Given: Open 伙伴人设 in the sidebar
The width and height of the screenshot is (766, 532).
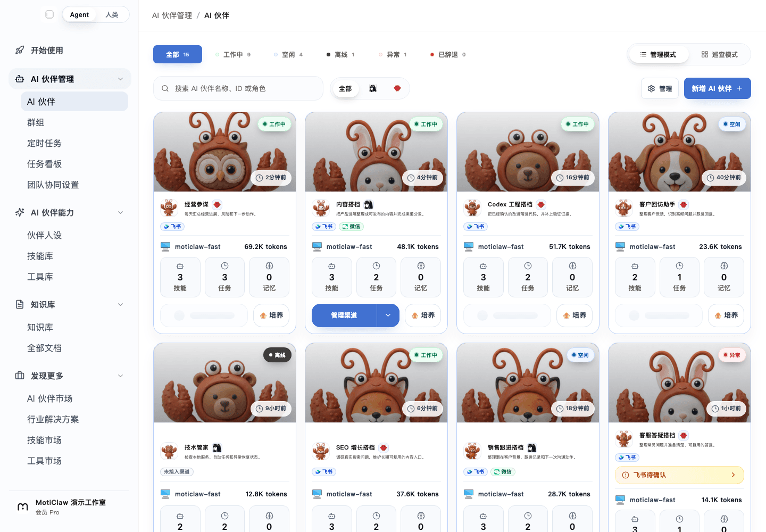Looking at the screenshot, I should click(x=74, y=235).
